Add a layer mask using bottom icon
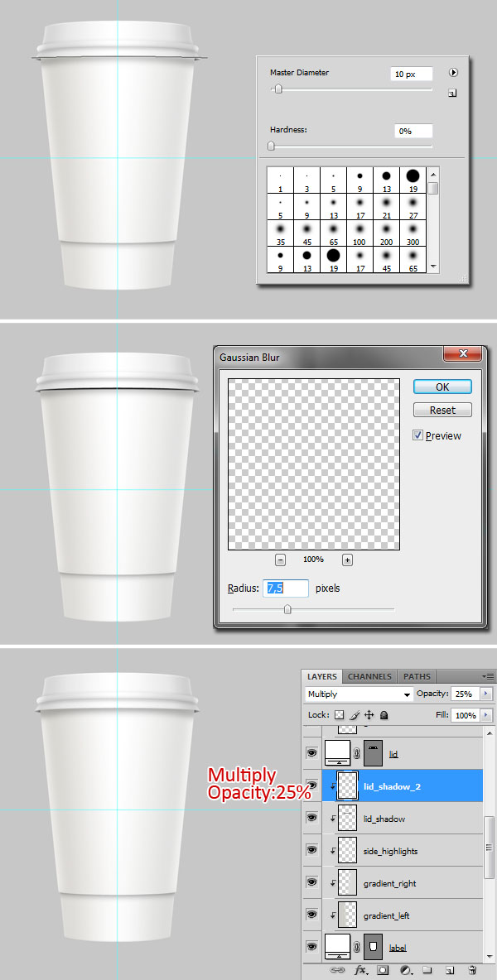497x980 pixels. (383, 969)
